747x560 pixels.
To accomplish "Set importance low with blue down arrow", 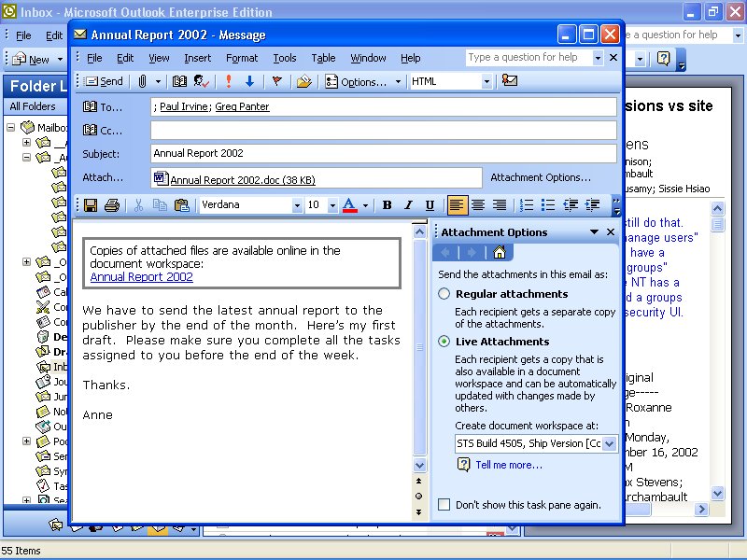I will click(249, 81).
